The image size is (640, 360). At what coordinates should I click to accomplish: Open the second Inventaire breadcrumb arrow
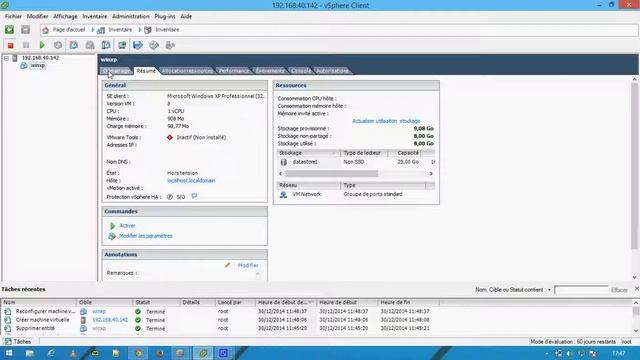click(x=140, y=30)
